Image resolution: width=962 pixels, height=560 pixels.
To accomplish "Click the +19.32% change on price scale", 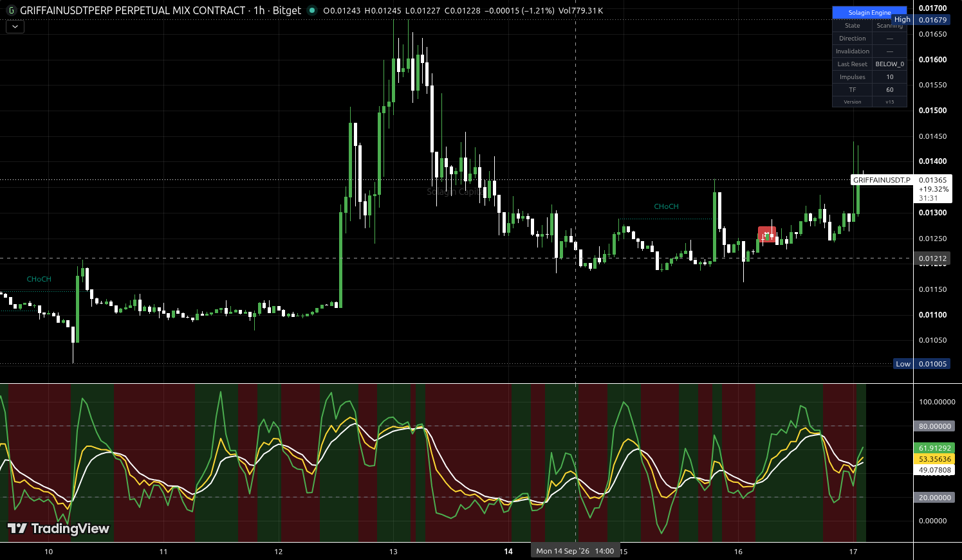I will pyautogui.click(x=933, y=189).
